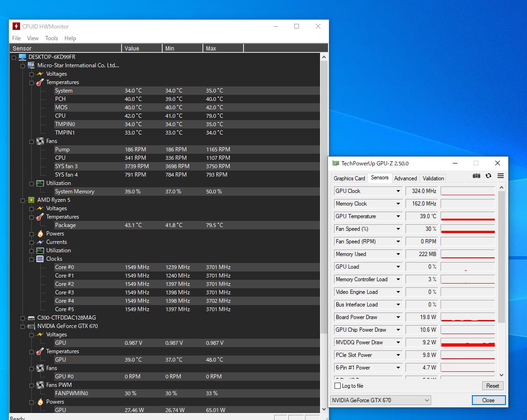The image size is (527, 420).
Task: Click the Utilization icon under AMD Ryzen 5
Action: click(x=40, y=250)
